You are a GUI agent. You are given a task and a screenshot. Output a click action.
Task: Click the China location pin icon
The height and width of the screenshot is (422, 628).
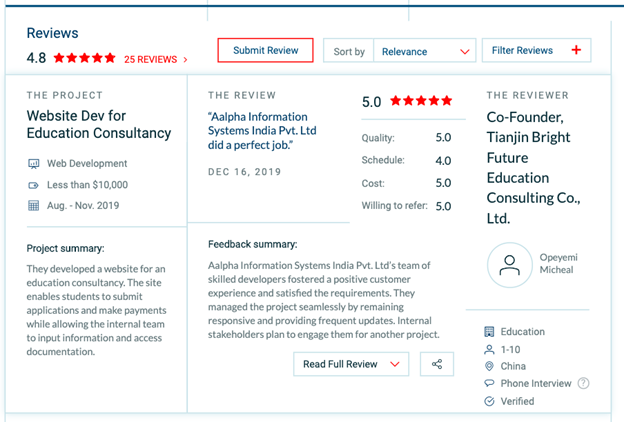click(x=489, y=366)
